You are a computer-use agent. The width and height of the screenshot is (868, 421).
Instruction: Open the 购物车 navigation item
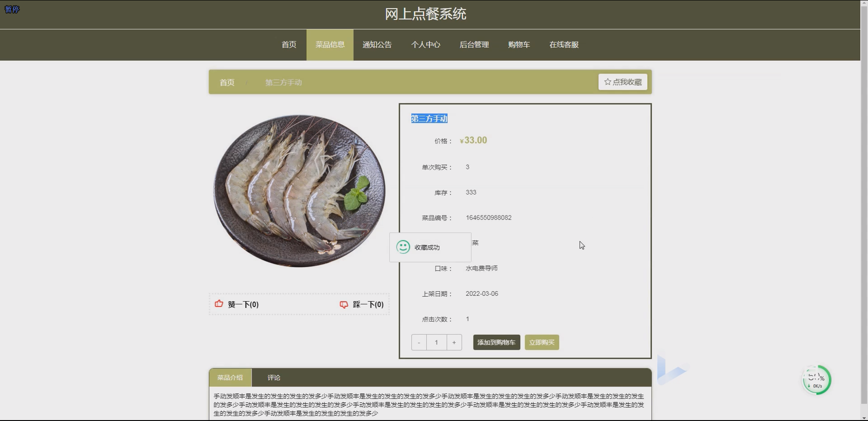tap(519, 44)
